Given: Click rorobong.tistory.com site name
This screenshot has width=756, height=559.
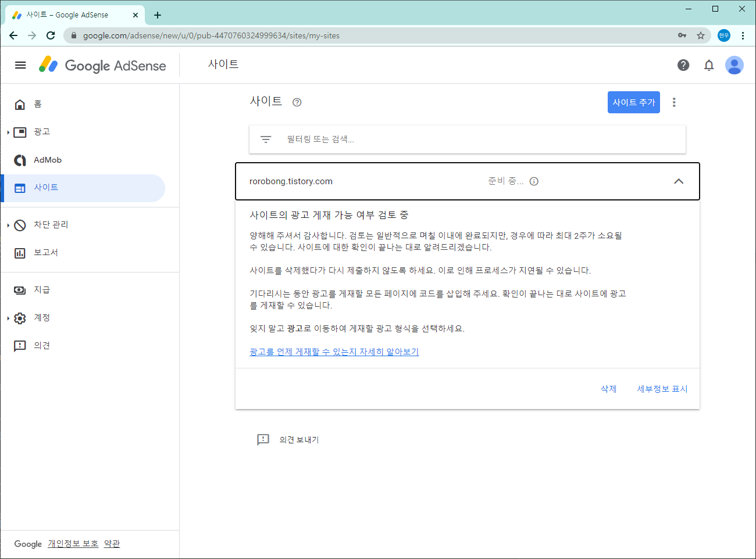Looking at the screenshot, I should tap(291, 181).
